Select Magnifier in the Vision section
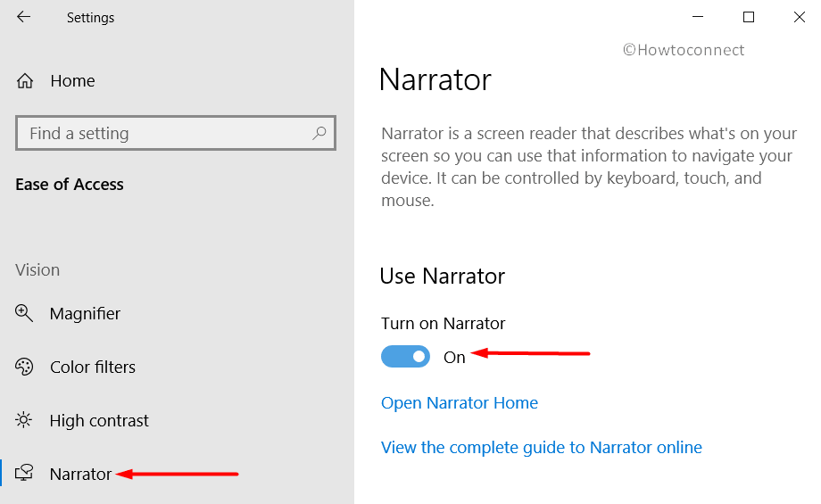 click(x=85, y=313)
